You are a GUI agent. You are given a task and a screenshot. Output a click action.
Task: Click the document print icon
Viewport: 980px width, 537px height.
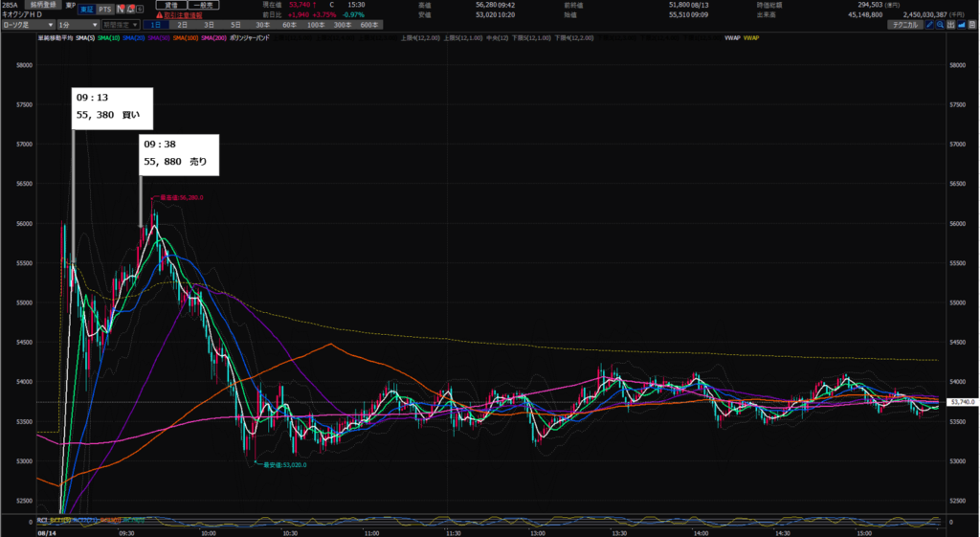point(972,25)
